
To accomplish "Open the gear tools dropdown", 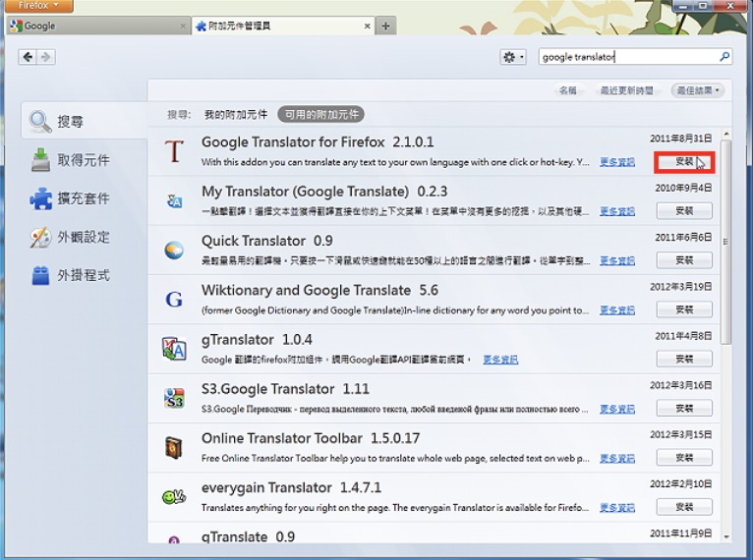I will tap(512, 58).
